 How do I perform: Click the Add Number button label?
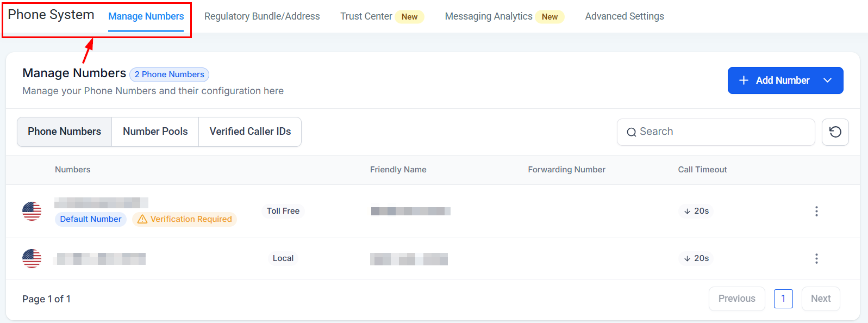[x=783, y=80]
